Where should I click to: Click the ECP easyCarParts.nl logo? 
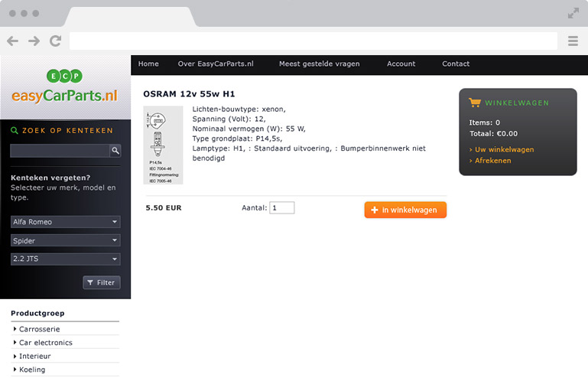tap(64, 86)
